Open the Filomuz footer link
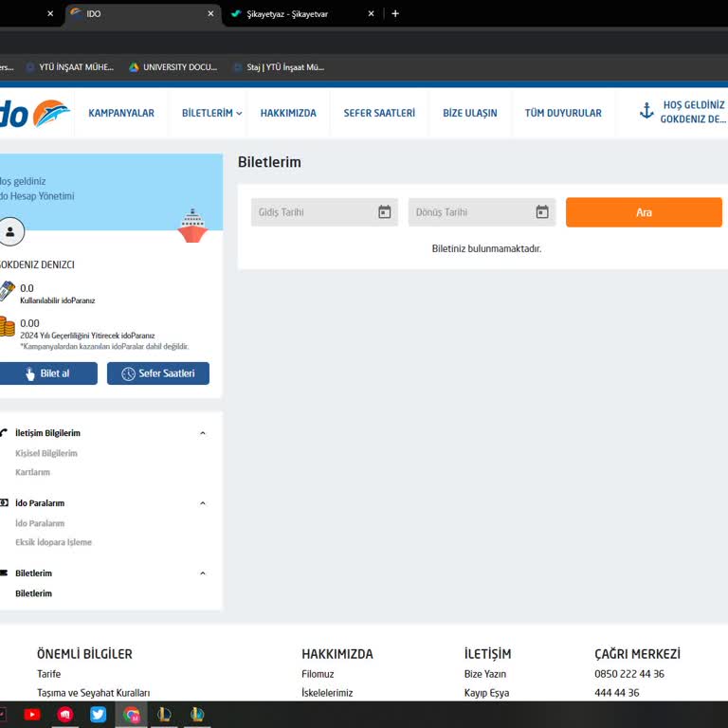The width and height of the screenshot is (728, 728). tap(318, 674)
